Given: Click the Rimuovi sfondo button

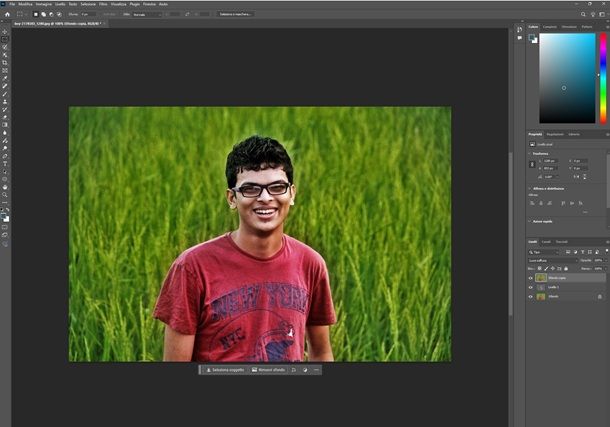Looking at the screenshot, I should [269, 370].
